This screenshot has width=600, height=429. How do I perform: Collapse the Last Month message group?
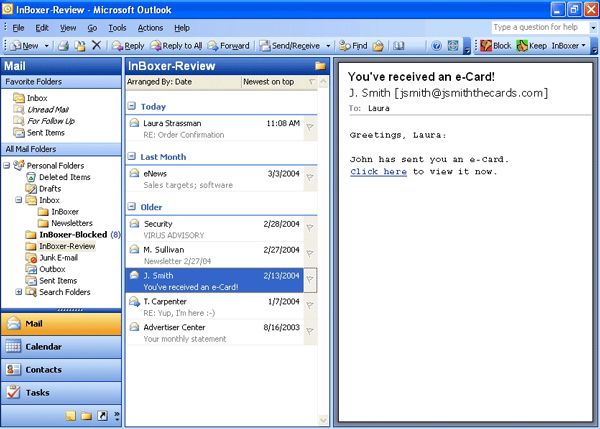[132, 156]
